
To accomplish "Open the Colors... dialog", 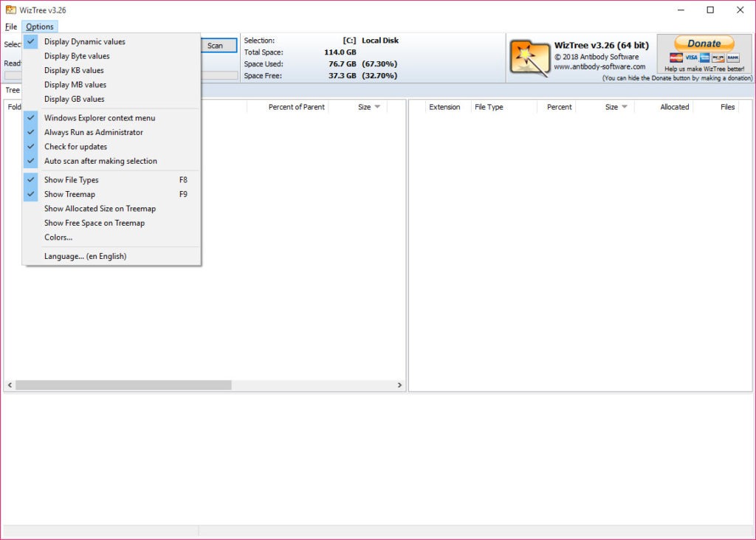I will coord(111,238).
